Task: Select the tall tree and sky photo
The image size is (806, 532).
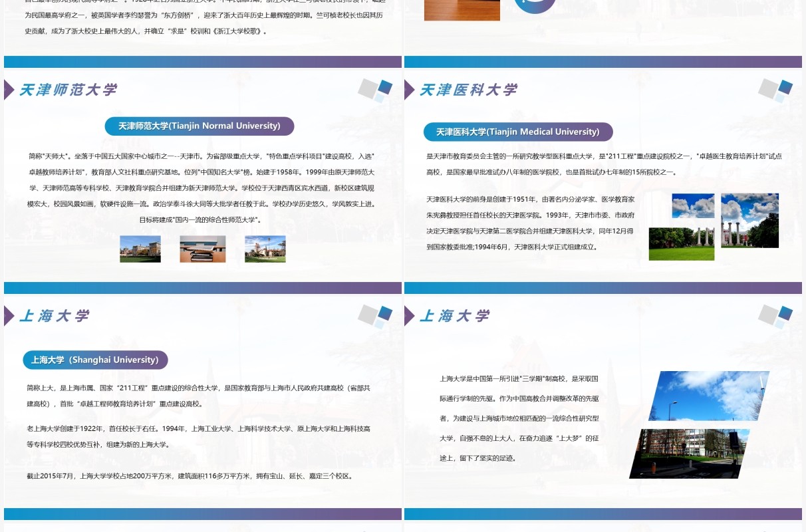Action: click(x=749, y=221)
